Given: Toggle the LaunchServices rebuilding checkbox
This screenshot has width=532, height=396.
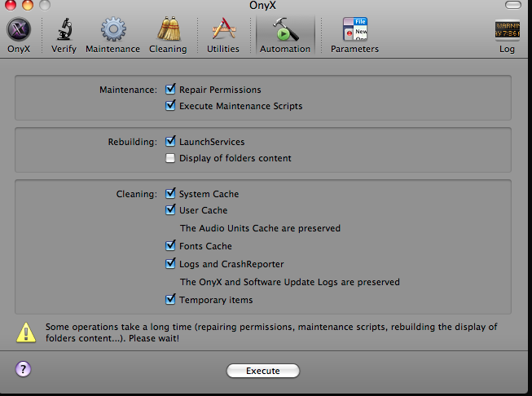Looking at the screenshot, I should [x=170, y=142].
